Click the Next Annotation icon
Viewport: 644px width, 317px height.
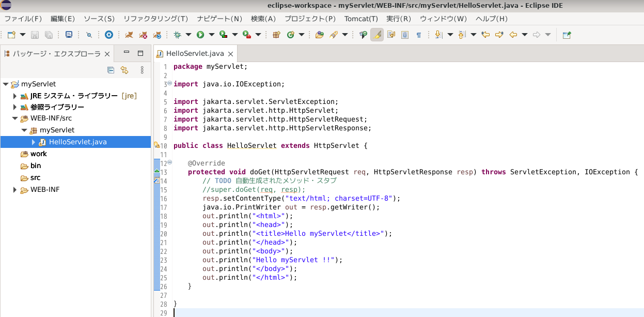[x=438, y=35]
